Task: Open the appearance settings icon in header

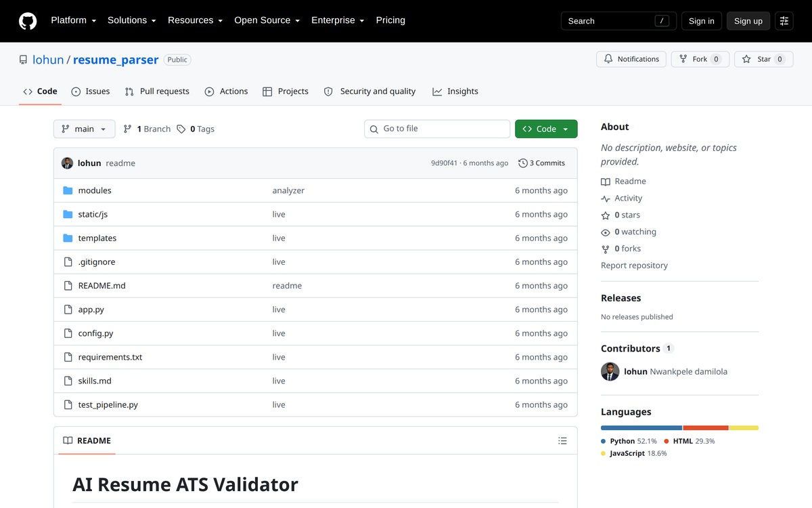Action: 784,21
